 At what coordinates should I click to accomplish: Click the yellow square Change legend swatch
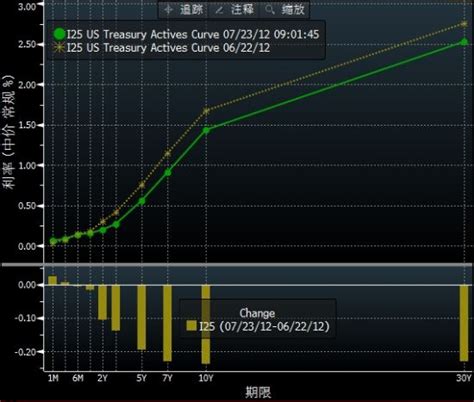tap(191, 326)
